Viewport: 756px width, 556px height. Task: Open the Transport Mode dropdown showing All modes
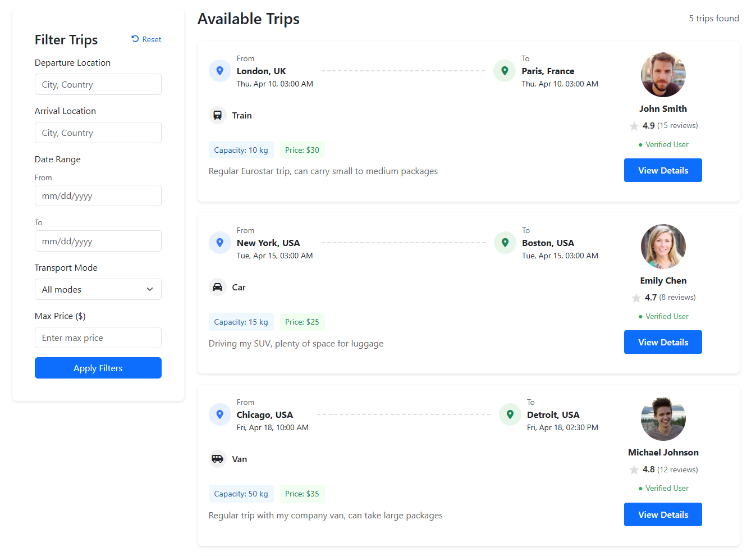pyautogui.click(x=98, y=289)
